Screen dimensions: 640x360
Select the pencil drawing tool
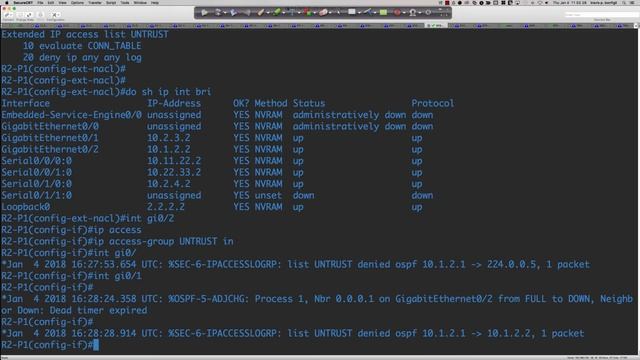261,13
